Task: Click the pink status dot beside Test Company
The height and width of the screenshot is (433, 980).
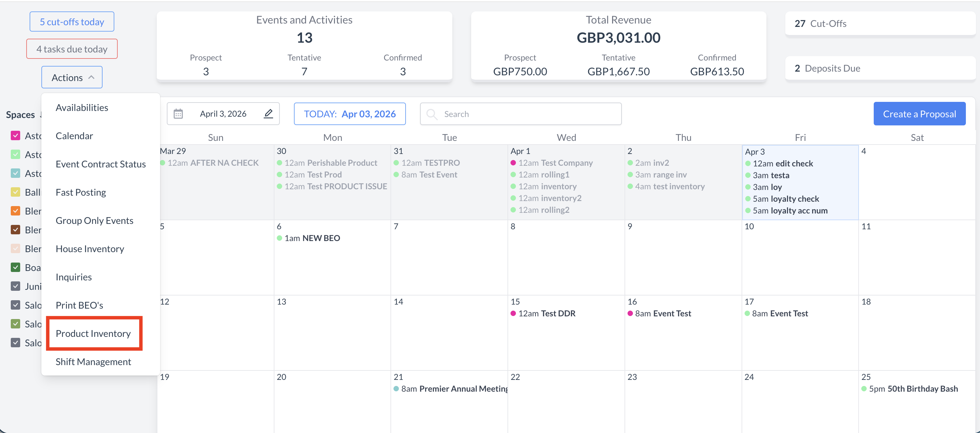Action: point(513,163)
